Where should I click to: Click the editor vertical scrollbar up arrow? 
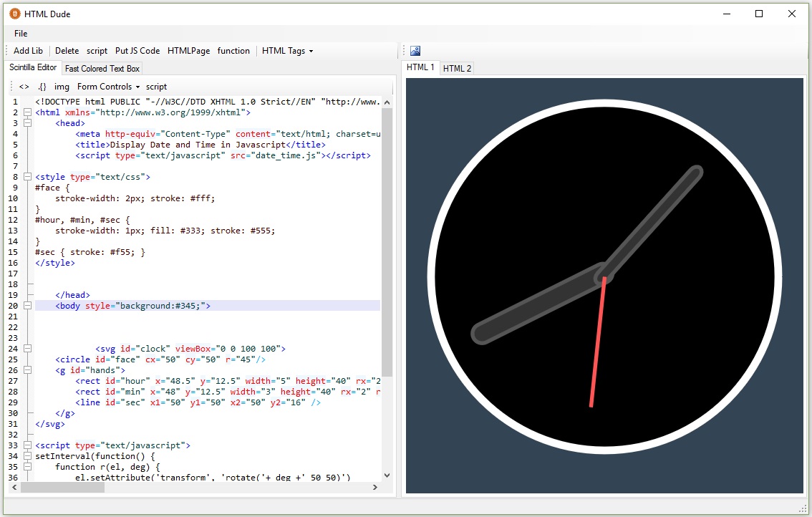coord(387,102)
